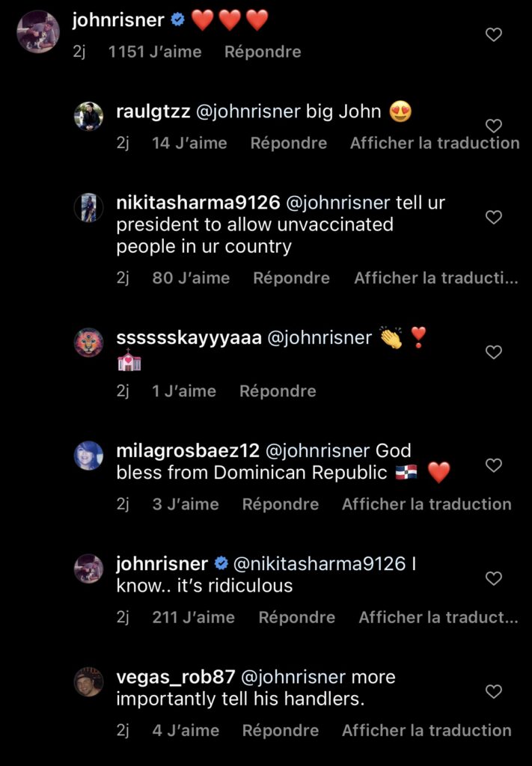Show translation of milagrosbaez12's comment

pos(426,504)
